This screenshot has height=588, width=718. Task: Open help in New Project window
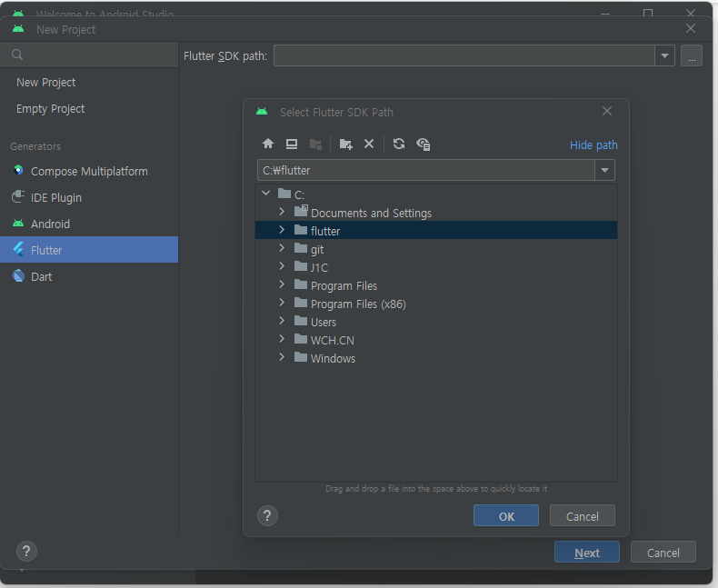point(26,551)
